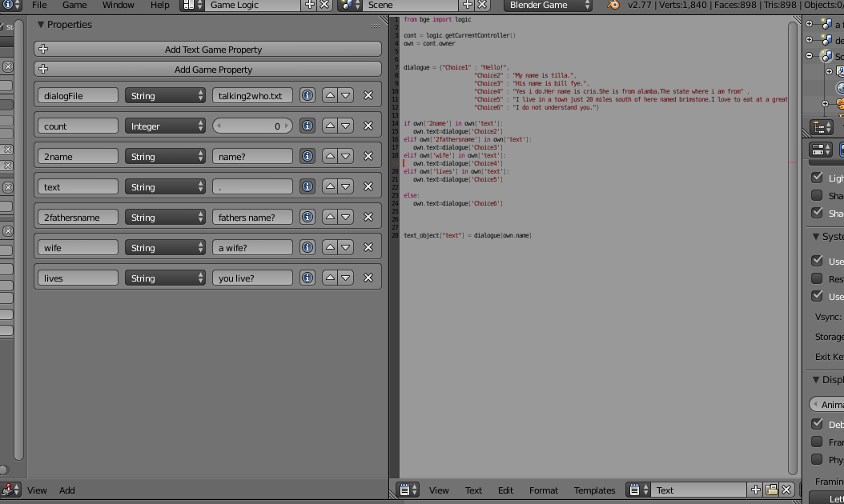Screen dimensions: 844x504
Task: Adjust the count integer value slider
Action: click(x=252, y=126)
